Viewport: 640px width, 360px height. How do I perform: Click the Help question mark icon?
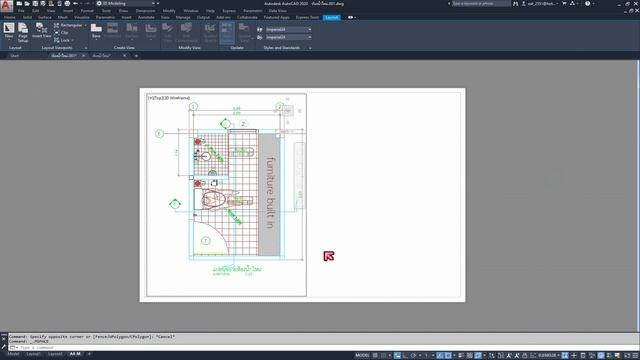587,3
